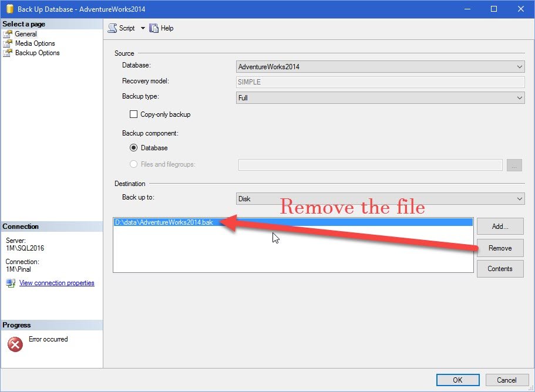Image resolution: width=535 pixels, height=392 pixels.
Task: Click the Help toolbar label
Action: tap(167, 28)
